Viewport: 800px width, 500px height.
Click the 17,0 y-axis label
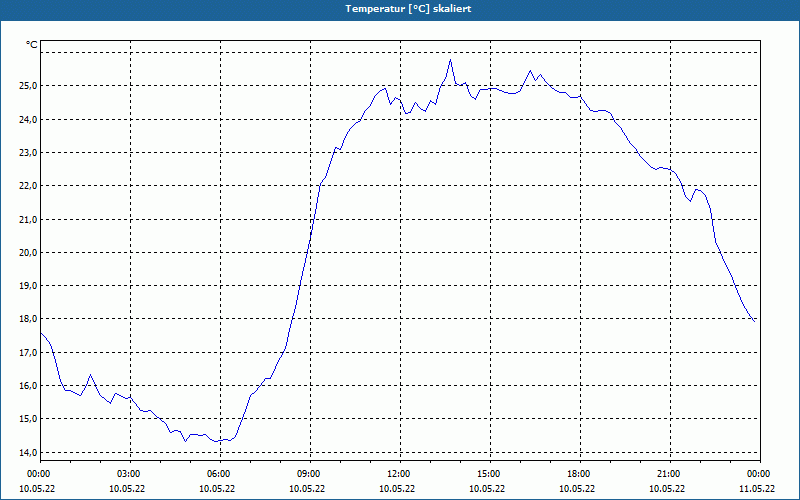pos(29,353)
